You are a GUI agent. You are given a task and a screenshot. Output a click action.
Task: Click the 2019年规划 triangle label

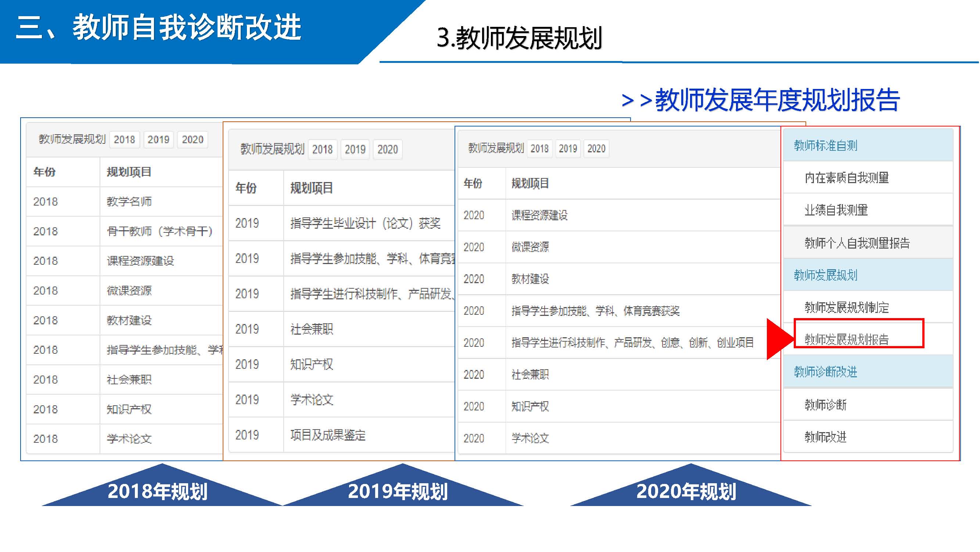(398, 491)
